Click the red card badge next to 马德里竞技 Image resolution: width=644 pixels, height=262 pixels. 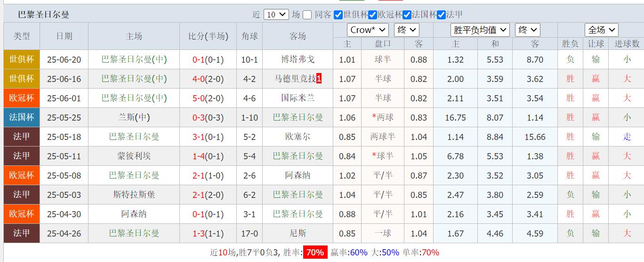click(x=319, y=79)
